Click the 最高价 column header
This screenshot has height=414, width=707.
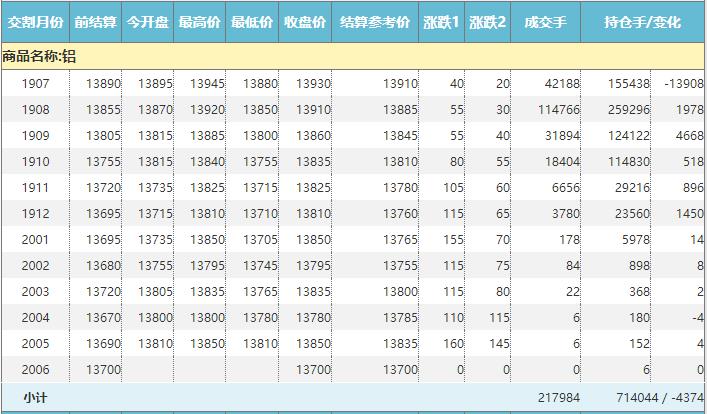pyautogui.click(x=200, y=21)
